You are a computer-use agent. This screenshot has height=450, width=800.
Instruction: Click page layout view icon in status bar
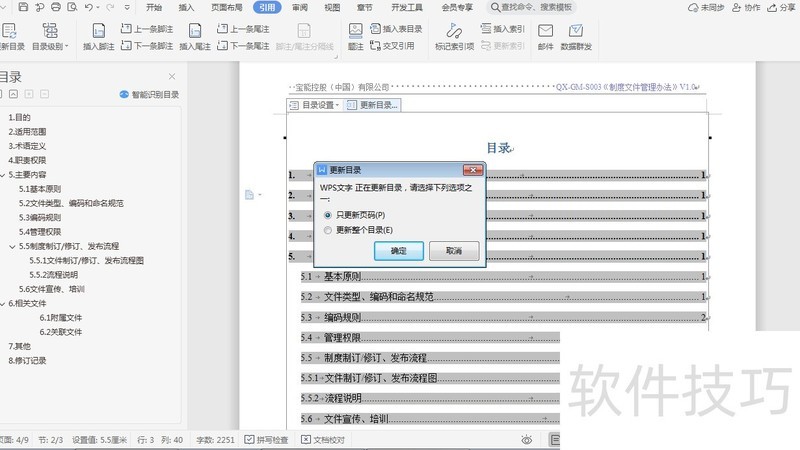555,440
